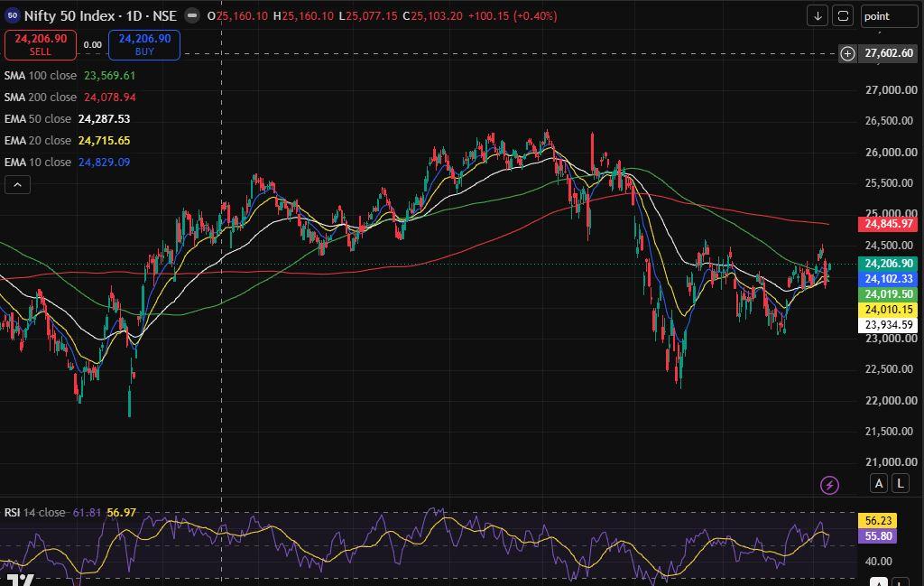Click the yellow 24,010.15 price label
The width and height of the screenshot is (924, 586).
pyautogui.click(x=888, y=310)
